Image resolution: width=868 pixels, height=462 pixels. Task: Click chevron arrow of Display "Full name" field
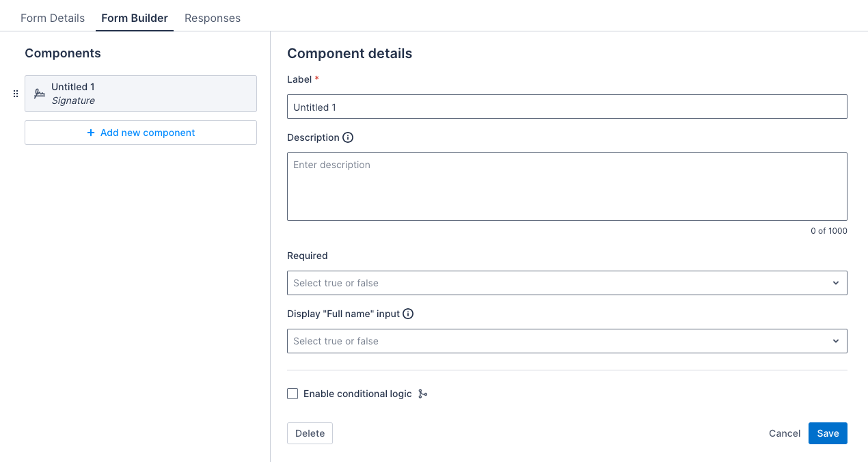(x=835, y=341)
